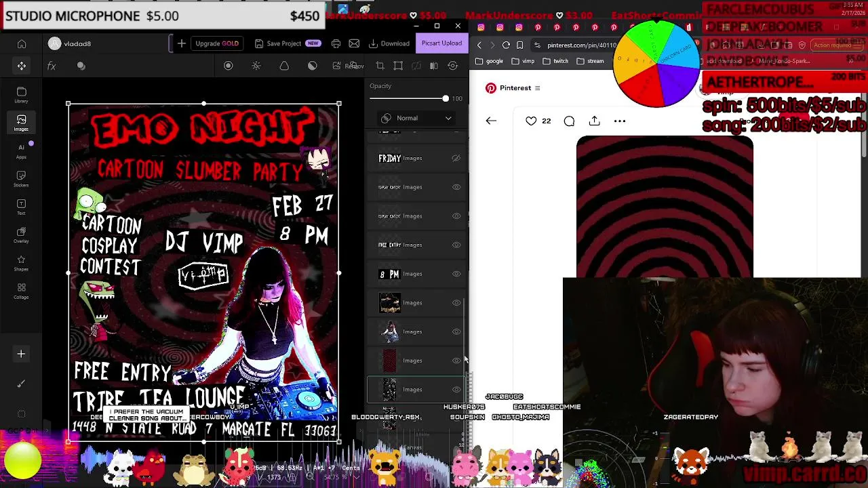Open the Normal blend mode dropdown
868x488 pixels.
point(416,118)
